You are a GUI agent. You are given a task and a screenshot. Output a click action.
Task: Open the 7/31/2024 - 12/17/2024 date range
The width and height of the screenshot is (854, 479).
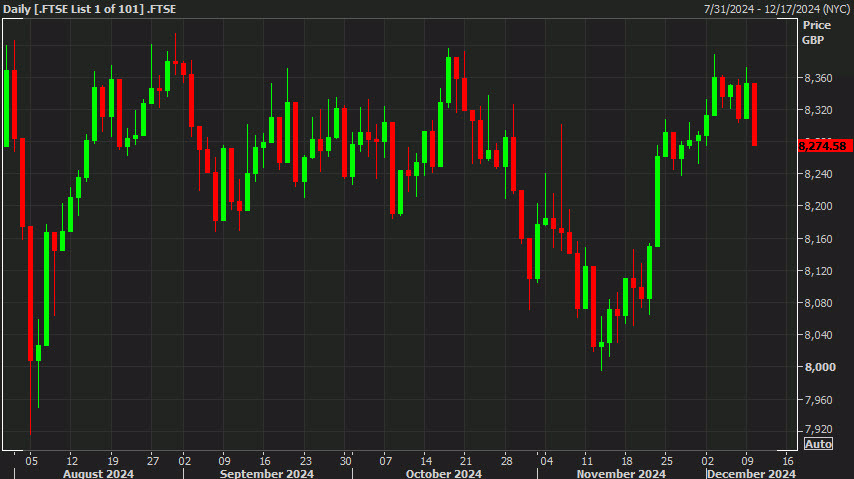pyautogui.click(x=774, y=9)
